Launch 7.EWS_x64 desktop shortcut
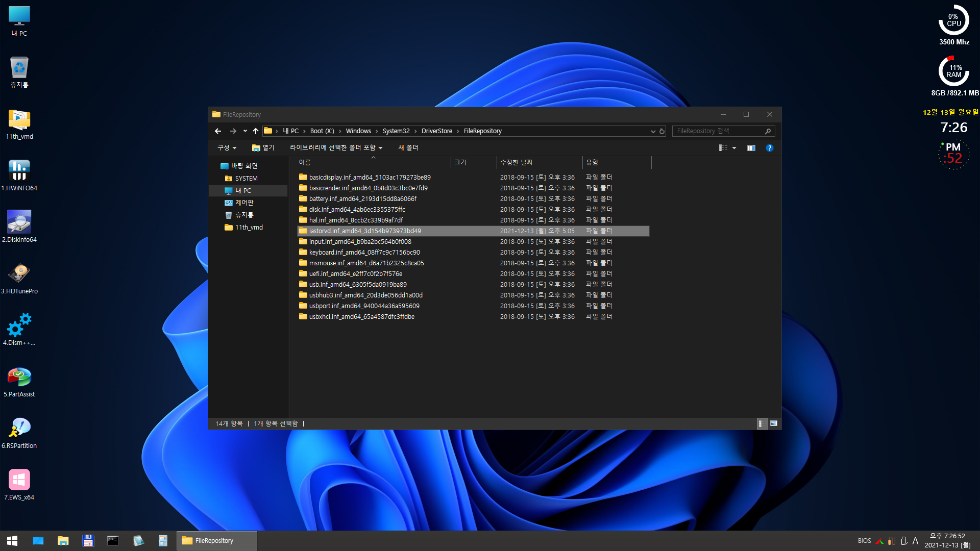The height and width of the screenshot is (551, 980). click(19, 485)
